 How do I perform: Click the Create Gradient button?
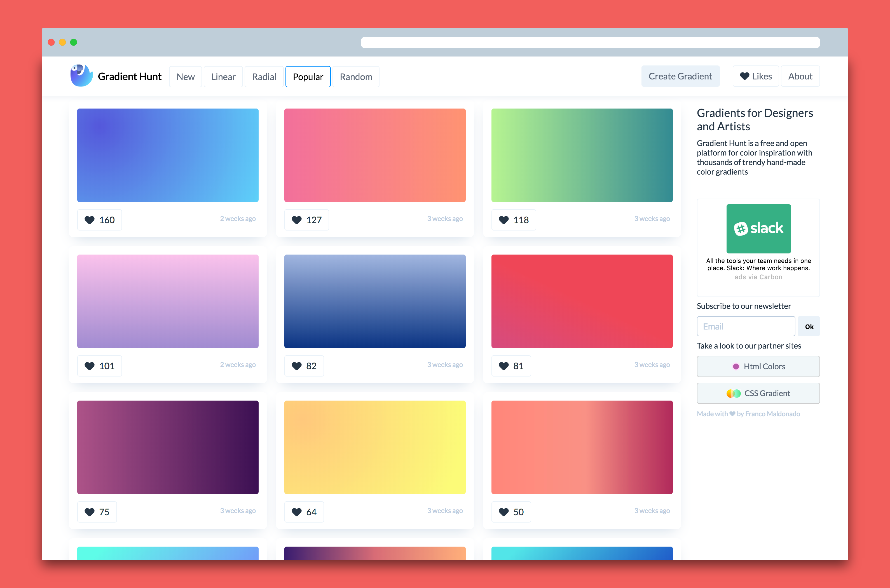tap(680, 76)
